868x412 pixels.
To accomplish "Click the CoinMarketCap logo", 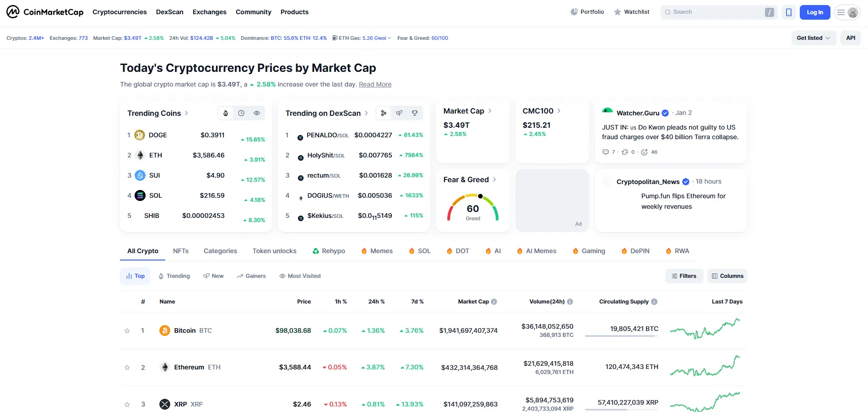I will [x=45, y=12].
